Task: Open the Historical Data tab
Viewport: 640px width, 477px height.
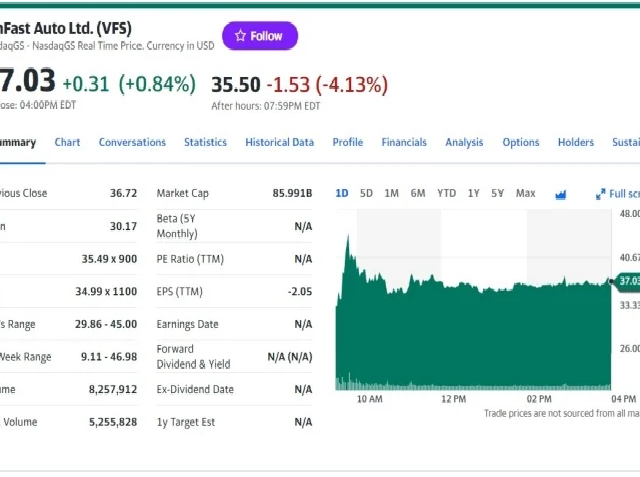Action: [x=279, y=142]
